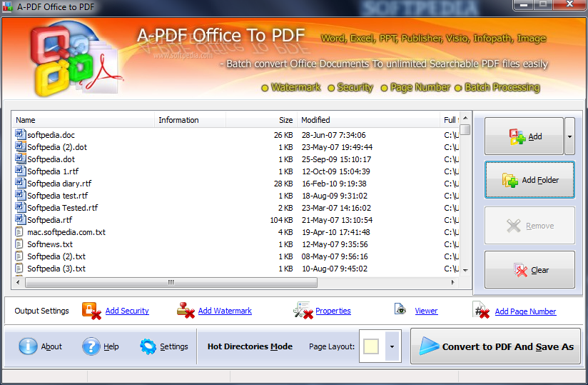Click the Add Watermark stamp icon
588x385 pixels.
tap(186, 311)
